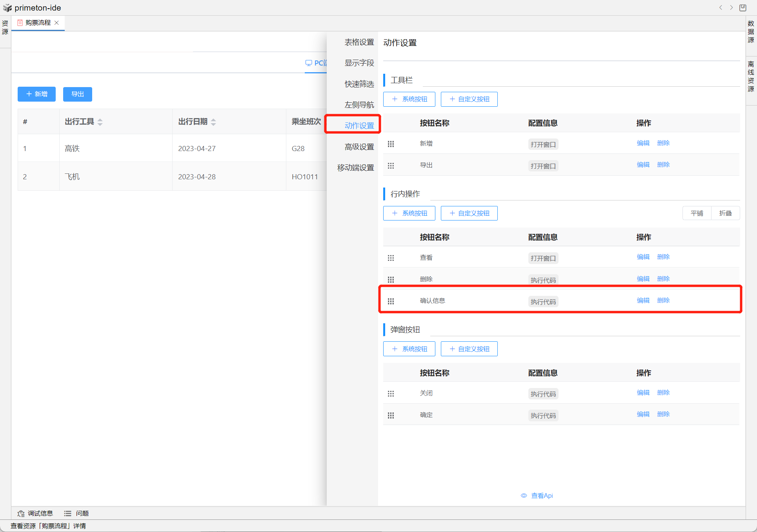Image resolution: width=757 pixels, height=532 pixels.
Task: Click 编辑 link for 确认信息 row
Action: tap(643, 301)
